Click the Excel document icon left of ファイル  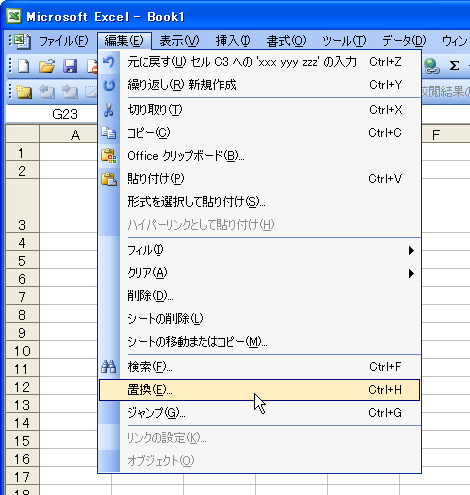coord(23,41)
